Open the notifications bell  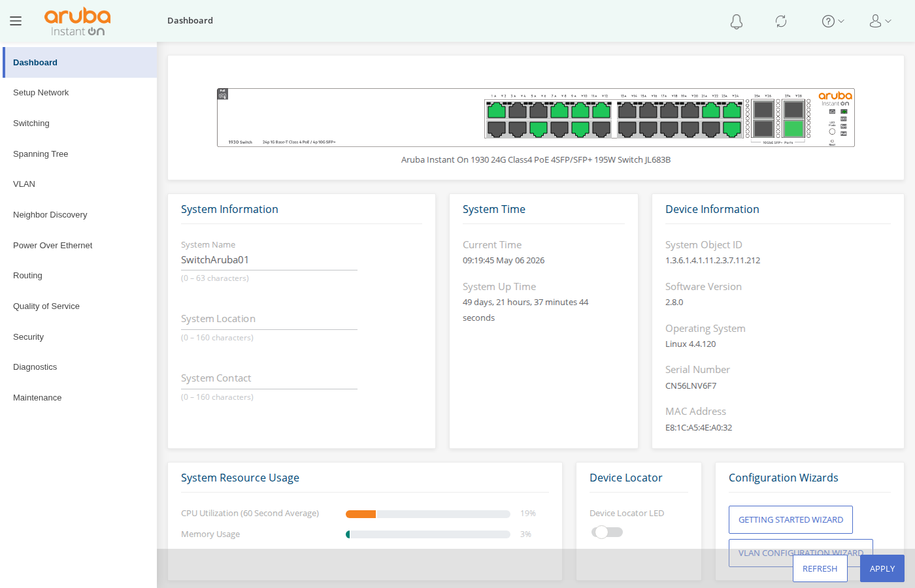[x=737, y=22]
